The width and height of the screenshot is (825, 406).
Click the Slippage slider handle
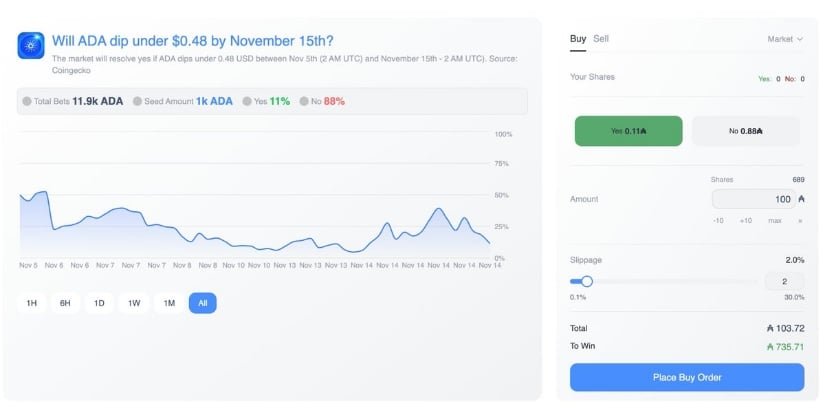point(587,281)
